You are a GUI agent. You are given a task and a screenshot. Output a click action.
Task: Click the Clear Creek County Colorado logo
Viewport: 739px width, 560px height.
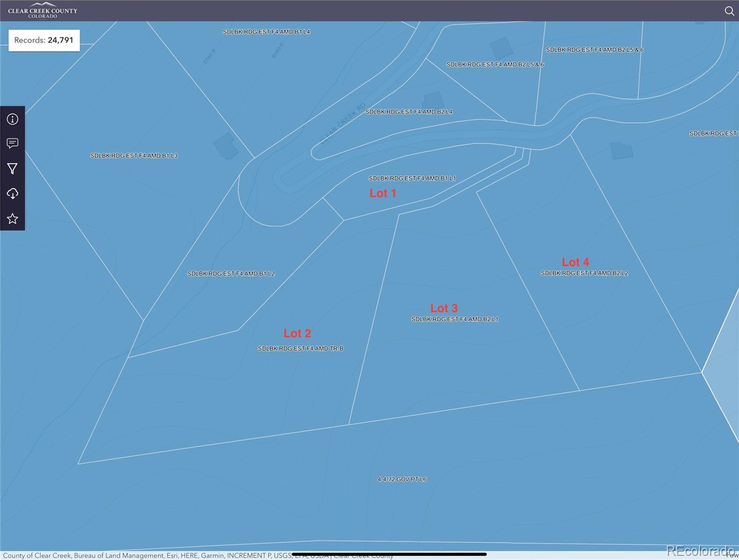click(42, 11)
